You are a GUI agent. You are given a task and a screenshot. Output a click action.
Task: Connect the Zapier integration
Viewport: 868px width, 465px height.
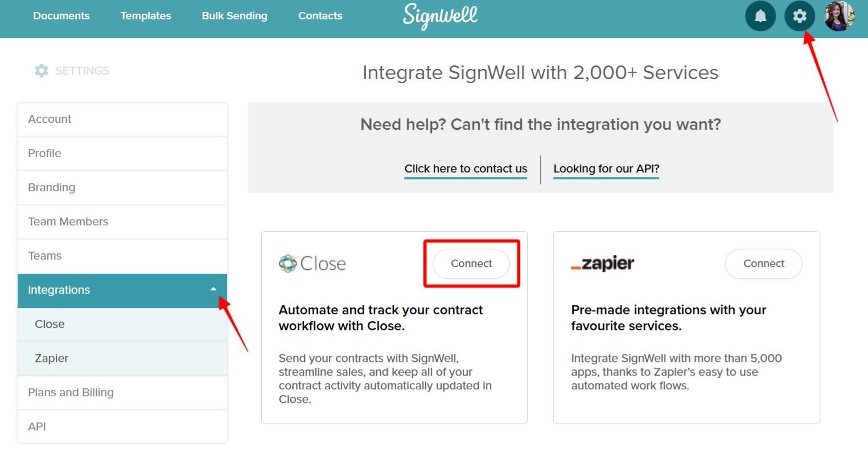pos(763,263)
